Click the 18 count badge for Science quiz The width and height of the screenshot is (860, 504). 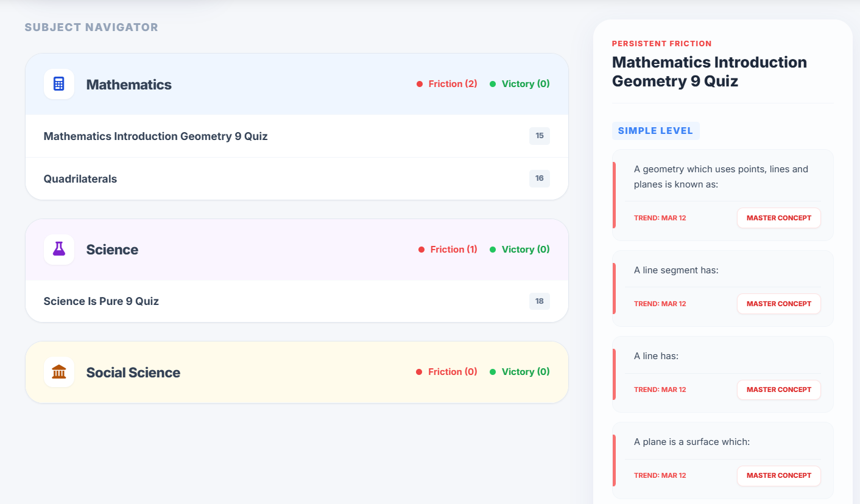tap(540, 301)
